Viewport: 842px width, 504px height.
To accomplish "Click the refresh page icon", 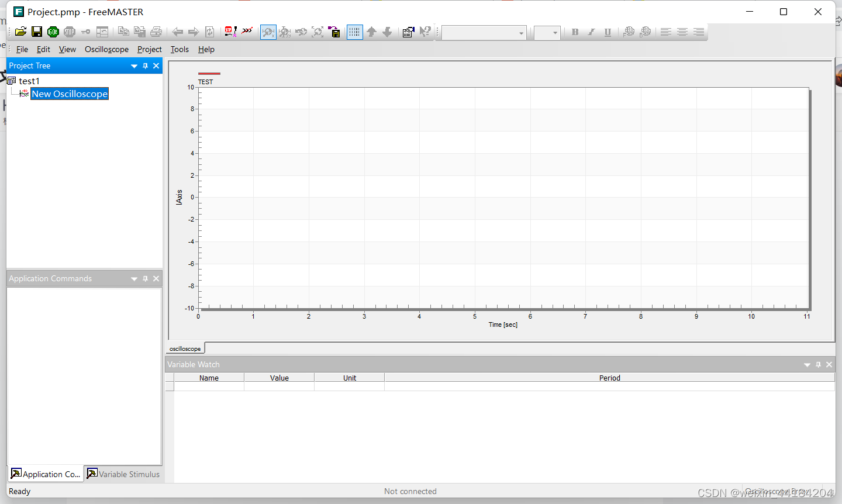I will tap(210, 32).
